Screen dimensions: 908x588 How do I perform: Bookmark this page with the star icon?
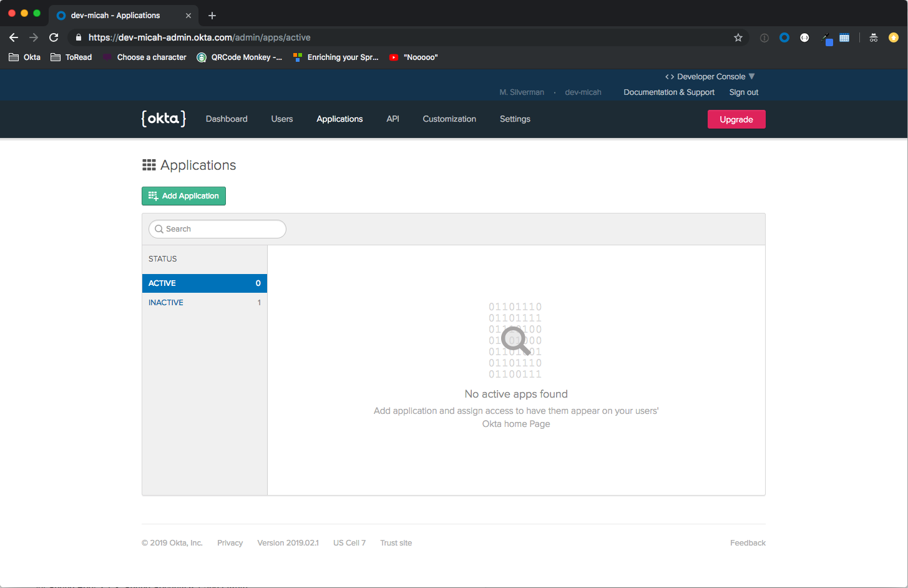click(x=738, y=37)
